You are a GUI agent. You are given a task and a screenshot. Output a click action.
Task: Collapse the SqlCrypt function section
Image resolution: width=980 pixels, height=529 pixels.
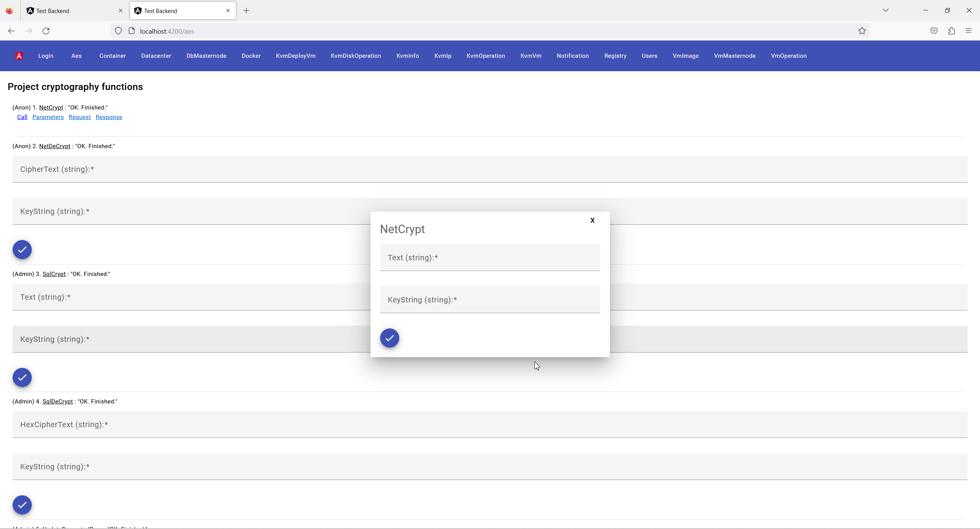coord(54,274)
